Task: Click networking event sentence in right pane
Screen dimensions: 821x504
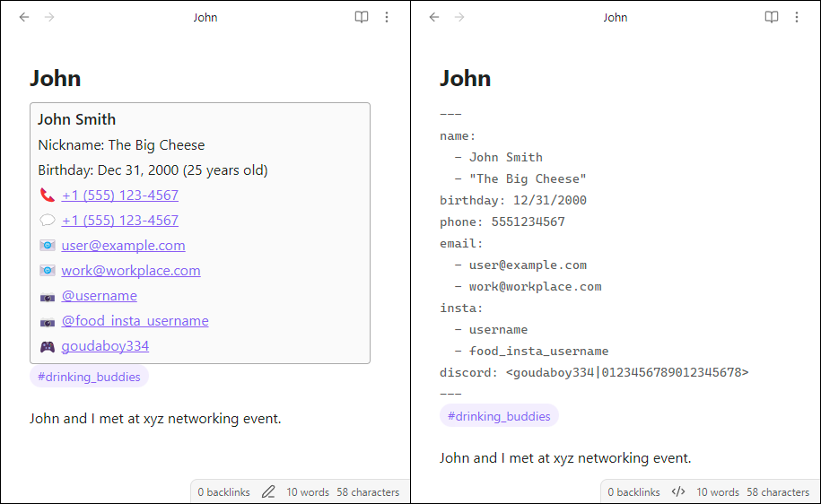Action: 565,458
